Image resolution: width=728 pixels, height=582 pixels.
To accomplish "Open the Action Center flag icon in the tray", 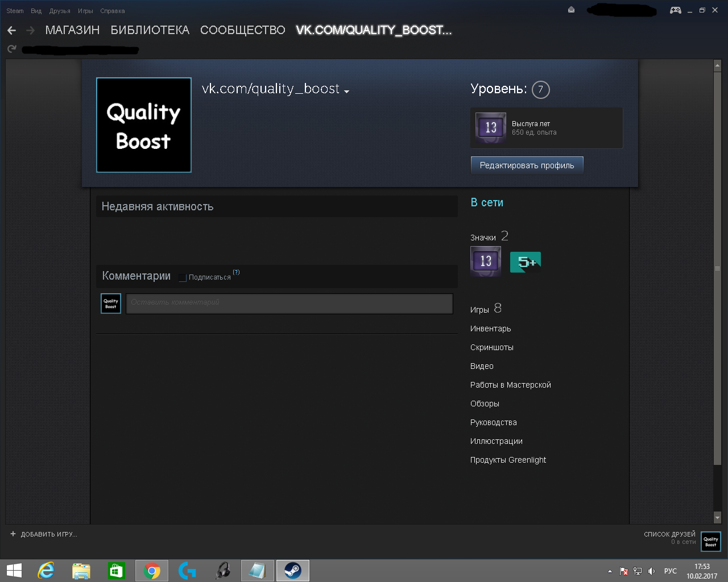I will [x=624, y=571].
